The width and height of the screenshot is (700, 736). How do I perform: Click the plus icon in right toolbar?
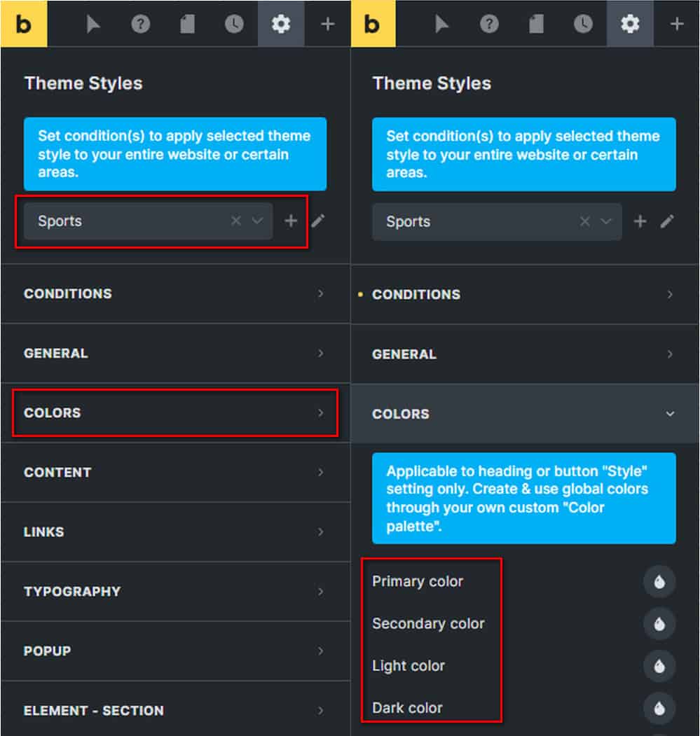[x=676, y=24]
